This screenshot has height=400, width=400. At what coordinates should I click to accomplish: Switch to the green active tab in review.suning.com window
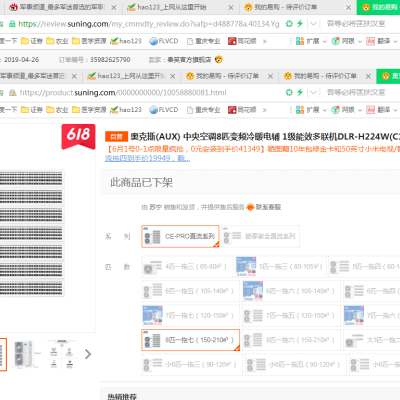pos(378,7)
